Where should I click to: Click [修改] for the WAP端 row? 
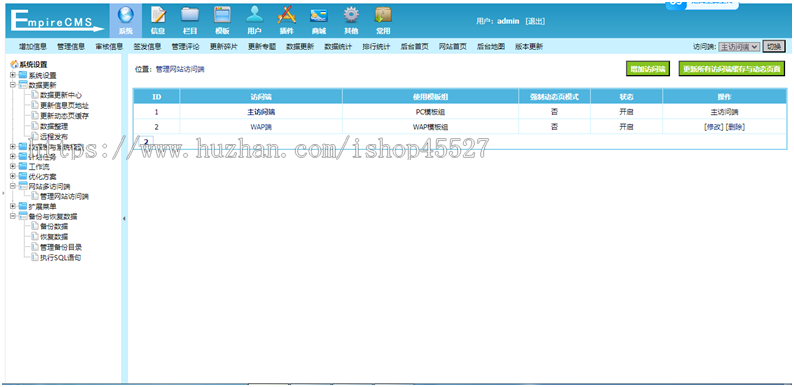(714, 127)
